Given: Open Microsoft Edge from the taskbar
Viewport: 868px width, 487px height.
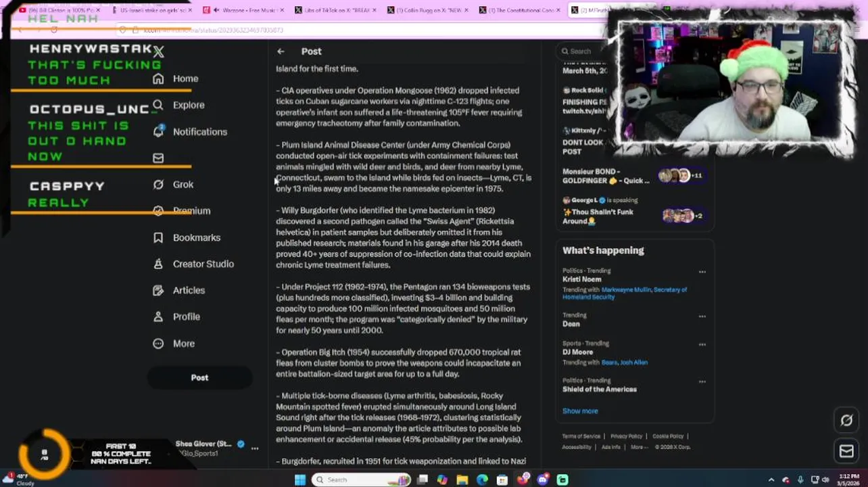Looking at the screenshot, I should [x=482, y=480].
